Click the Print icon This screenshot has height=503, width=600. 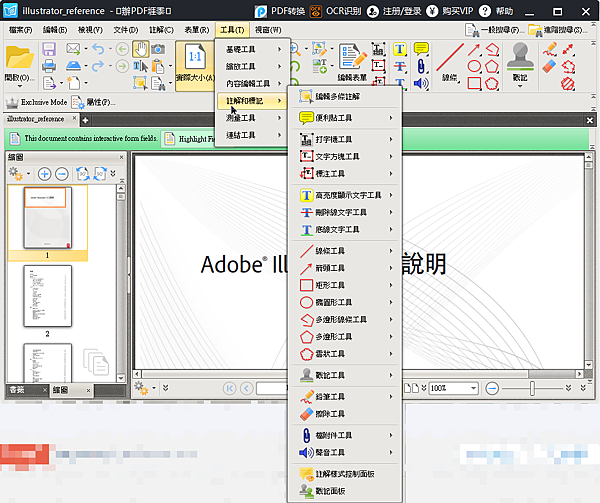tap(49, 66)
